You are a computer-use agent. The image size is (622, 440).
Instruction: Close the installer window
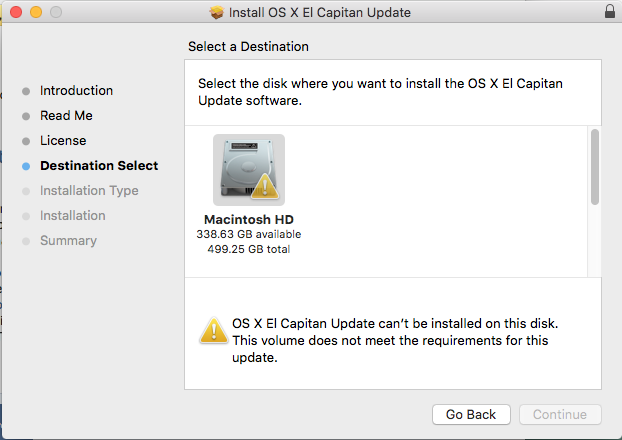16,12
